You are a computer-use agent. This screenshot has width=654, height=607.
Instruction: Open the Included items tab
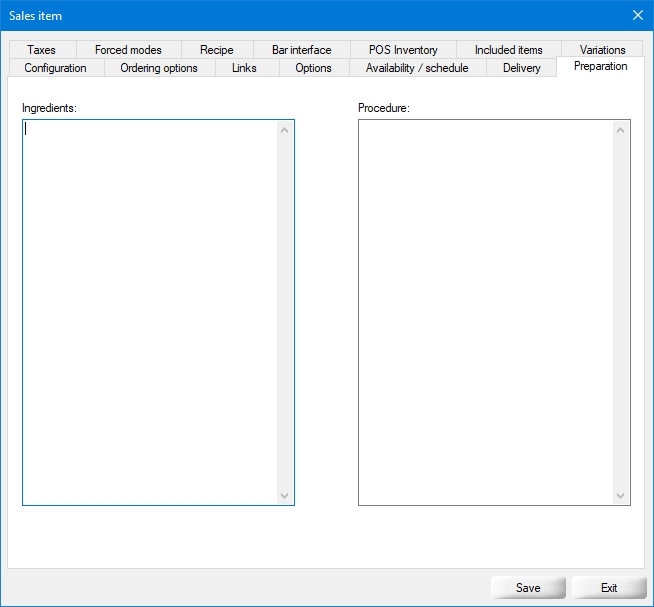[508, 50]
